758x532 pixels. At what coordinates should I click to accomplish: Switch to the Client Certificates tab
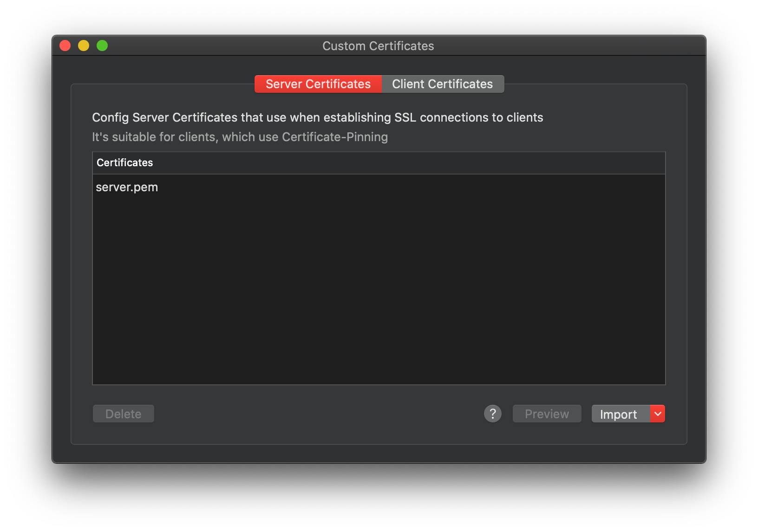click(442, 84)
